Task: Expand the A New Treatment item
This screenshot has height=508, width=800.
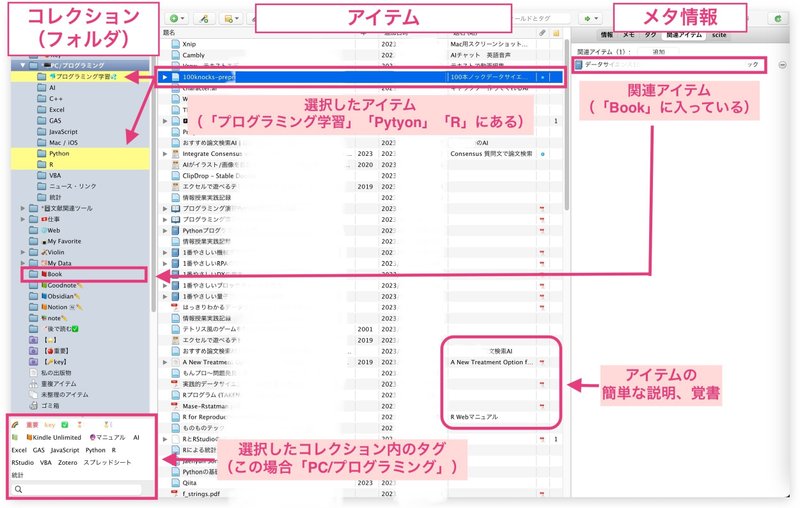Action: point(165,362)
